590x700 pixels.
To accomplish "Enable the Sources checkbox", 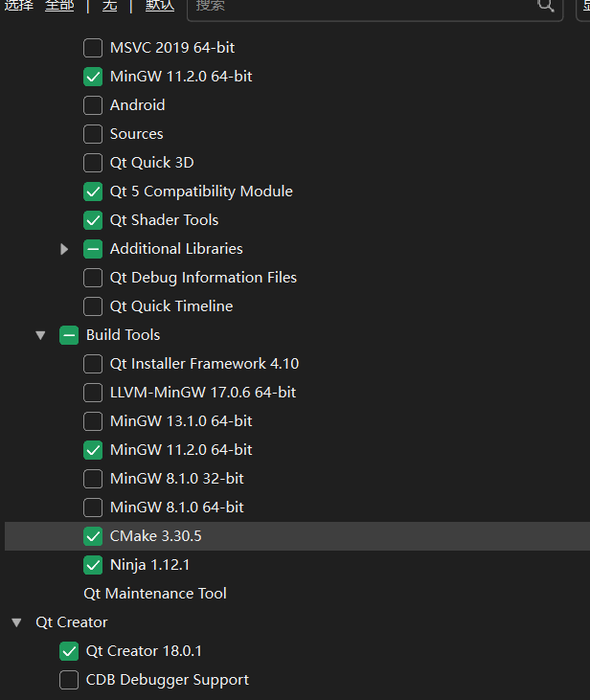I will point(93,134).
